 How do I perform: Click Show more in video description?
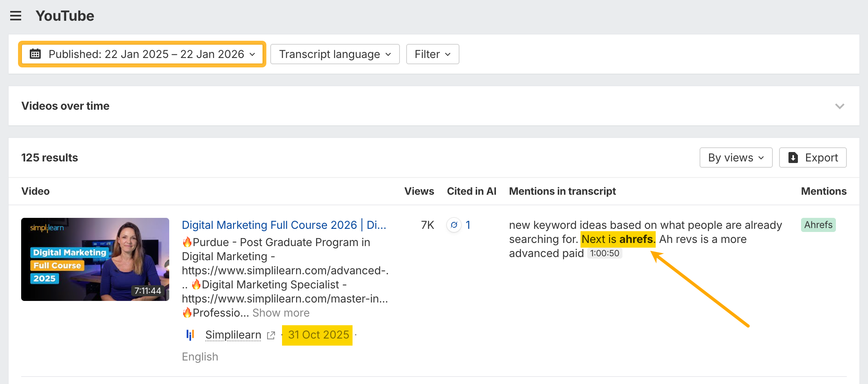point(281,313)
